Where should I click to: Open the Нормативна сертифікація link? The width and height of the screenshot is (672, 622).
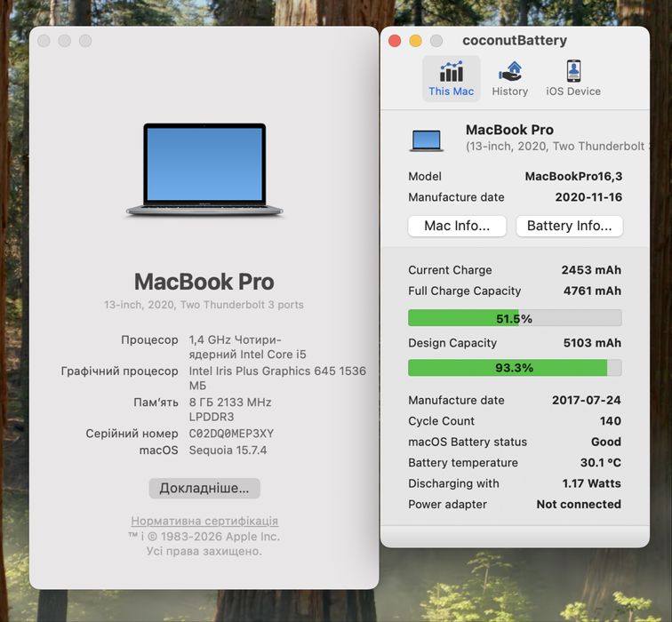204,521
